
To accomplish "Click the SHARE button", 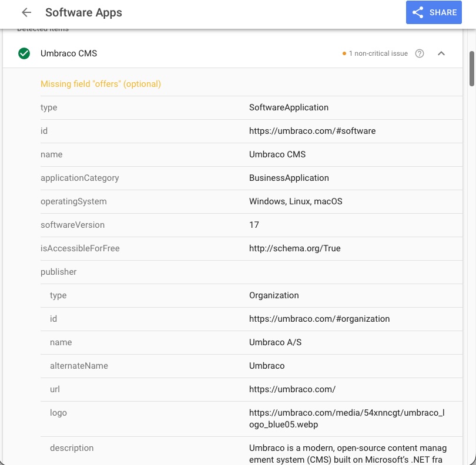I will tap(434, 12).
